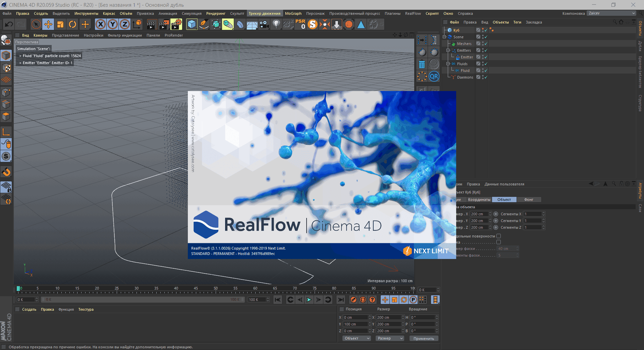Toggle Куб object enable checkmark
The image size is (644, 350).
click(486, 30)
